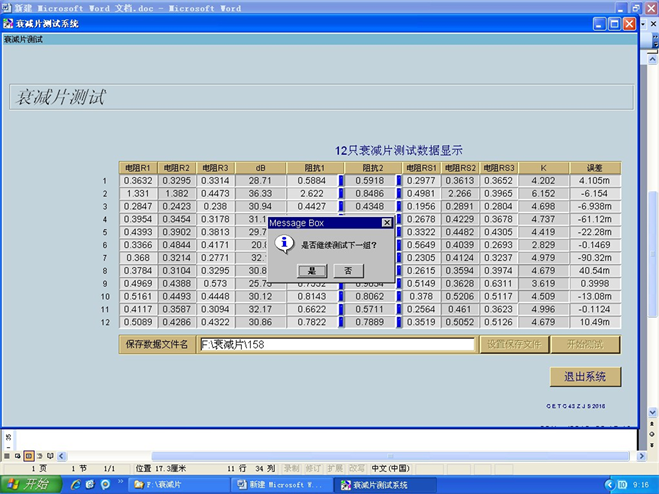Close the Message Box with its X button
Viewport: 659px width, 494px height.
click(x=387, y=223)
